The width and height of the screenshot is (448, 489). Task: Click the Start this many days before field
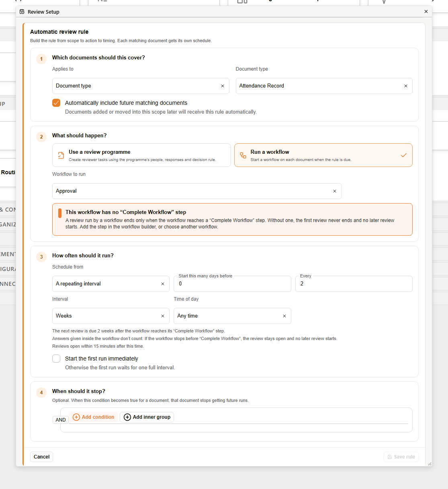232,284
